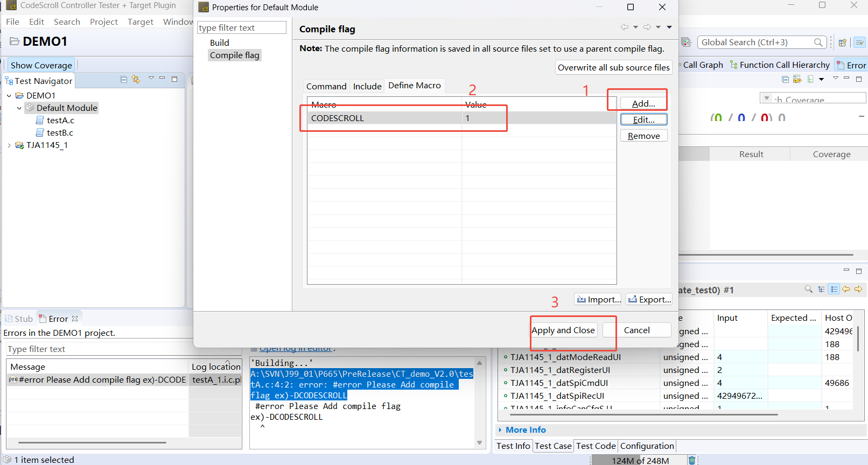868x465 pixels.
Task: Click the Default Module cube icon
Action: click(30, 108)
